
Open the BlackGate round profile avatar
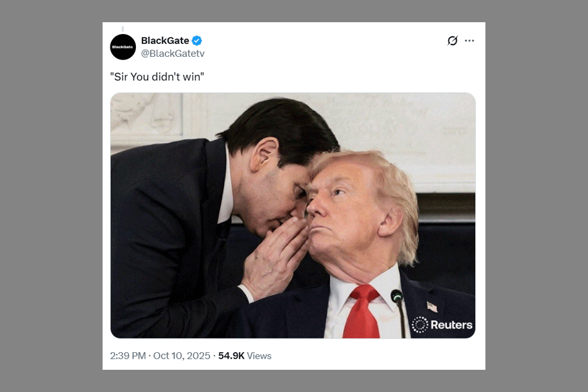click(123, 47)
